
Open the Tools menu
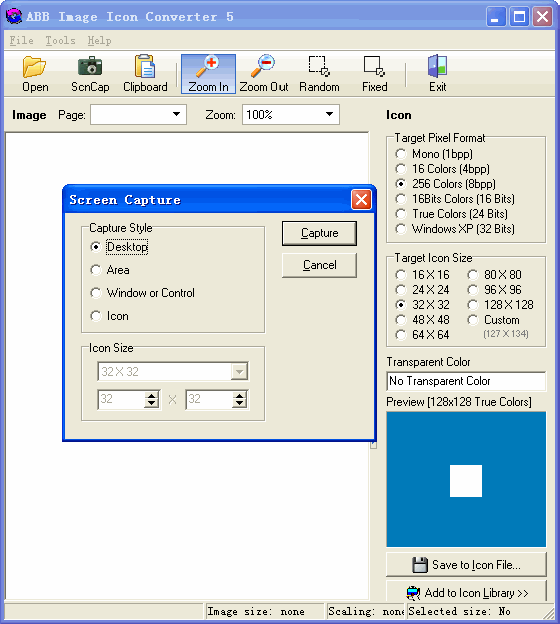tap(60, 41)
